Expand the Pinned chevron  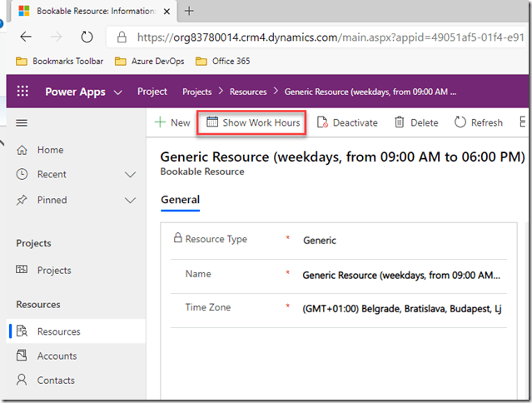click(x=130, y=200)
